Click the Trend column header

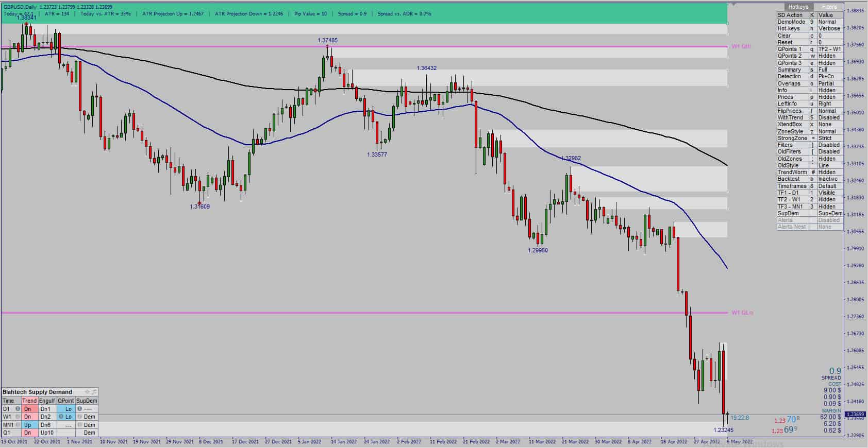click(x=29, y=401)
